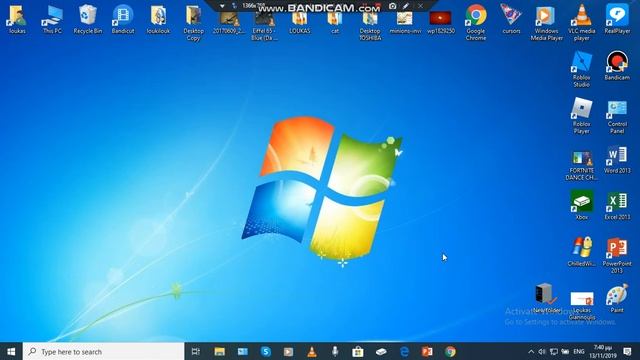Click the Type here to search box
Image resolution: width=640 pixels, height=360 pixels.
pos(104,351)
